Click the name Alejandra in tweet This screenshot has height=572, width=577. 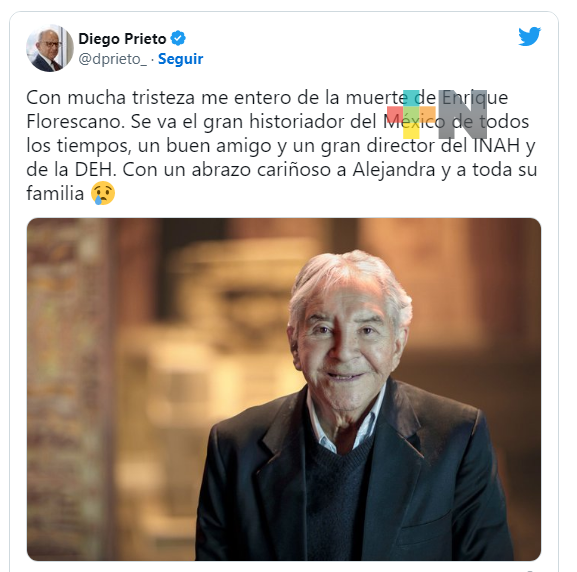coord(394,170)
